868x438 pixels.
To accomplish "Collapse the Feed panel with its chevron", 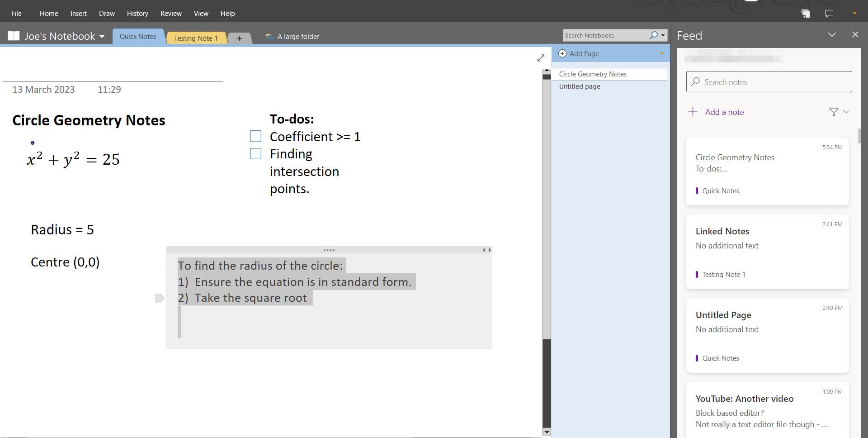I will pyautogui.click(x=832, y=34).
